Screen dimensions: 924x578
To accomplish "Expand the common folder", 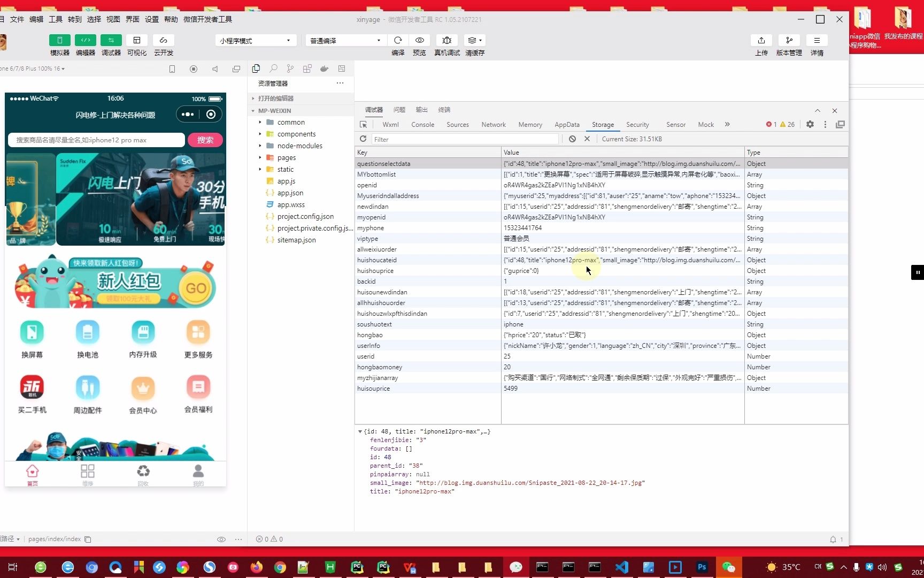I will click(291, 122).
